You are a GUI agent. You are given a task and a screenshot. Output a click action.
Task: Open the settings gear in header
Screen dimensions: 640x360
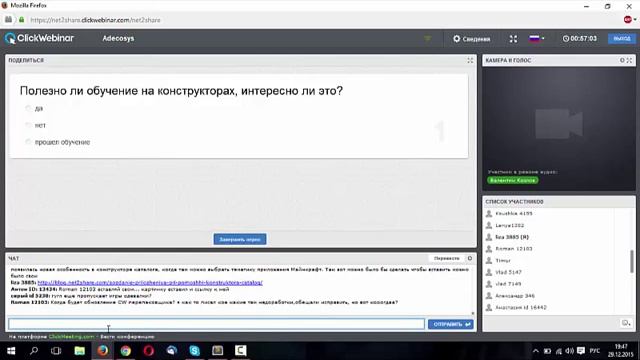456,38
